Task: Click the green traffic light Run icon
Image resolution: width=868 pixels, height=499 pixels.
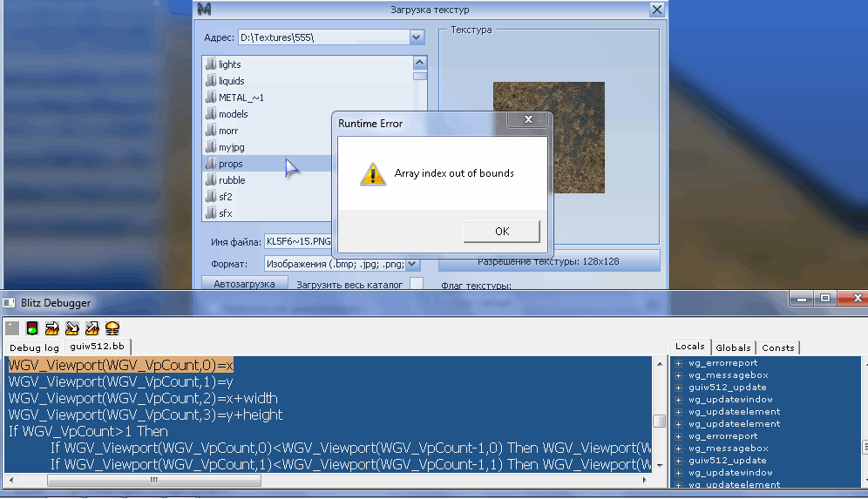Action: tap(32, 328)
